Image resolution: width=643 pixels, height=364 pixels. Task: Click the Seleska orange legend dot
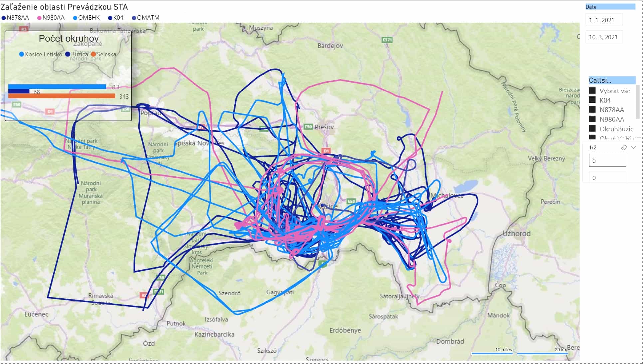pos(94,54)
